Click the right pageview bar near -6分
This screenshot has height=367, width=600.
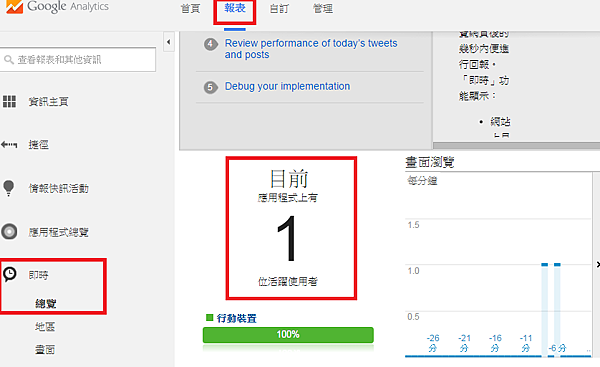(557, 310)
